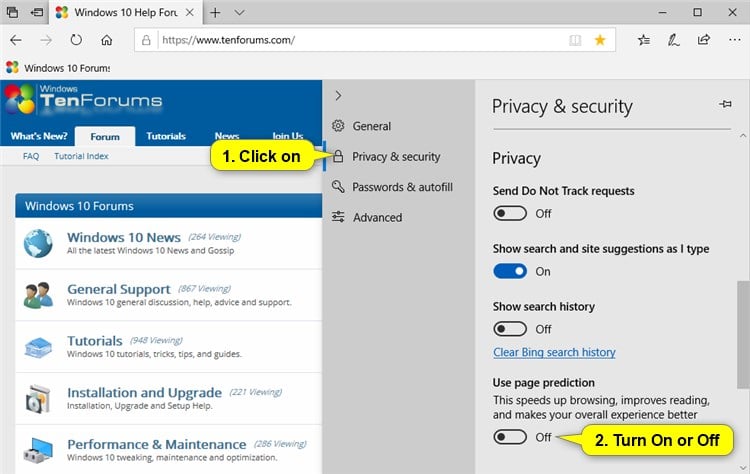Click the Advanced sliders icon
The image size is (750, 474).
(338, 217)
